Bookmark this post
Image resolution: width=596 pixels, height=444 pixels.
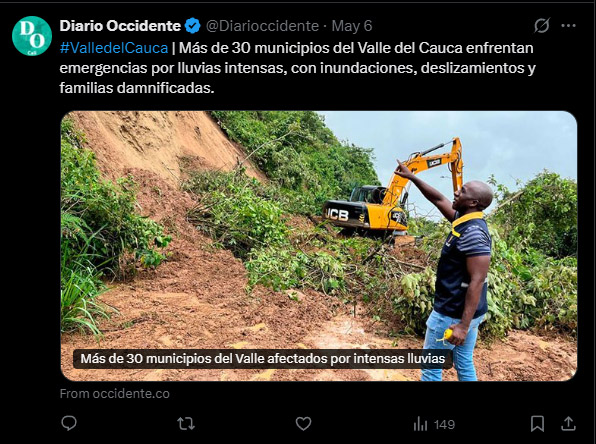click(x=537, y=423)
